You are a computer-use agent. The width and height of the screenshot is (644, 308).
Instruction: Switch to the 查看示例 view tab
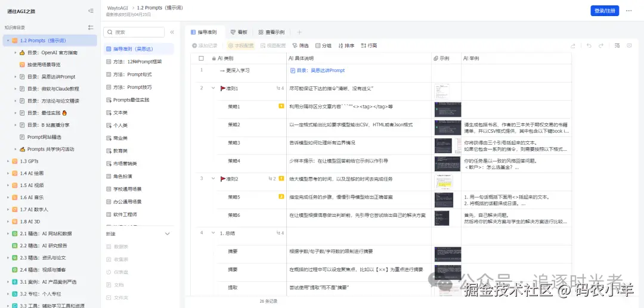click(271, 32)
